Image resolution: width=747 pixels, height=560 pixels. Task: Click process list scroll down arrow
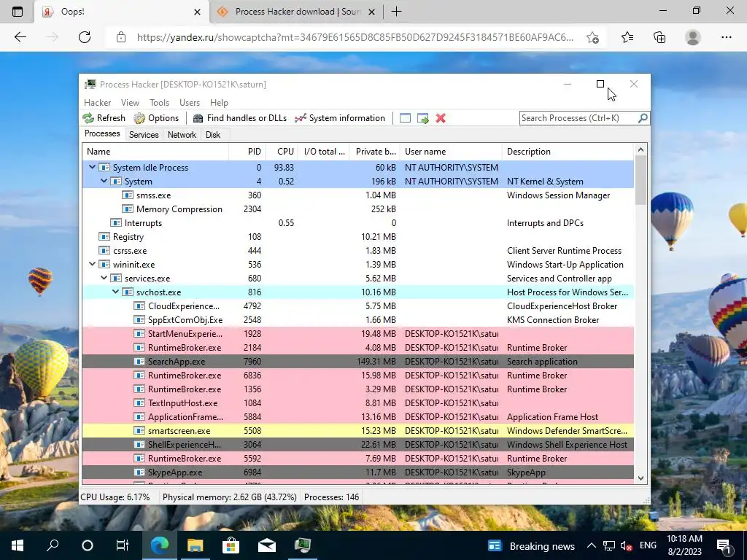click(640, 478)
